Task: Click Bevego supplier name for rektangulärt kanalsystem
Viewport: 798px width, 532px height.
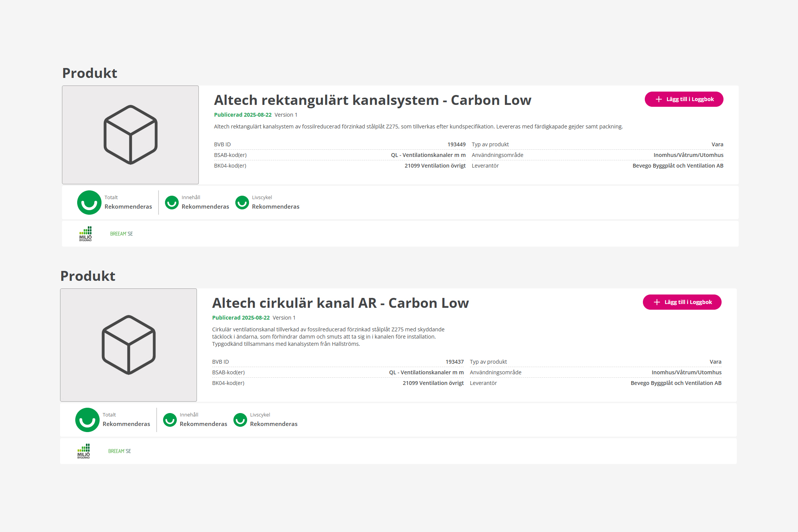Action: coord(678,166)
